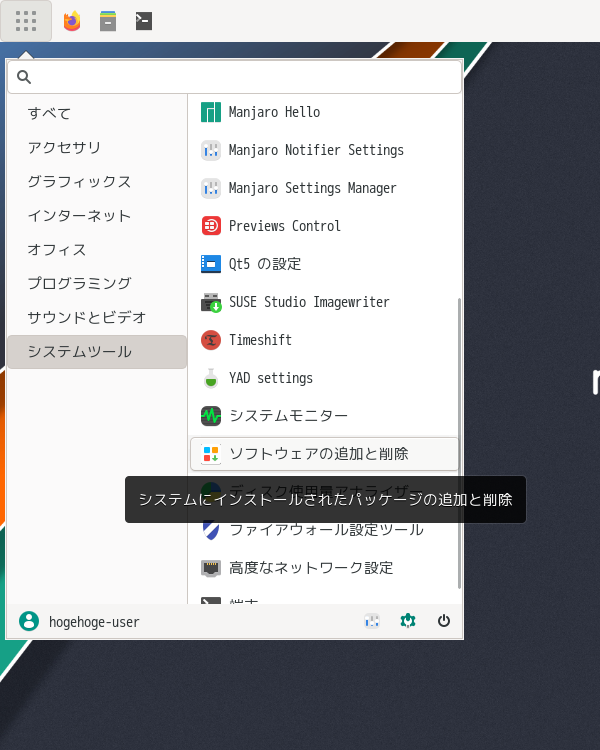Select the サウンドとビデオ category

(x=97, y=318)
